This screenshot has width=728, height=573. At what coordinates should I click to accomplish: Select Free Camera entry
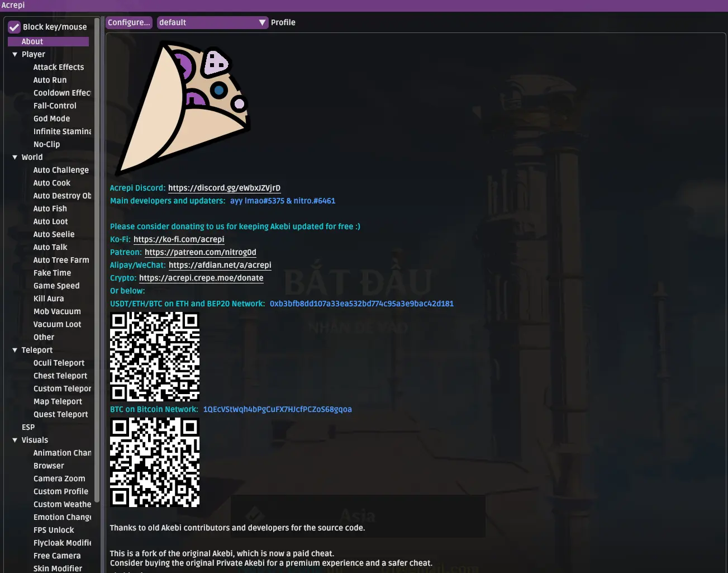click(x=57, y=556)
